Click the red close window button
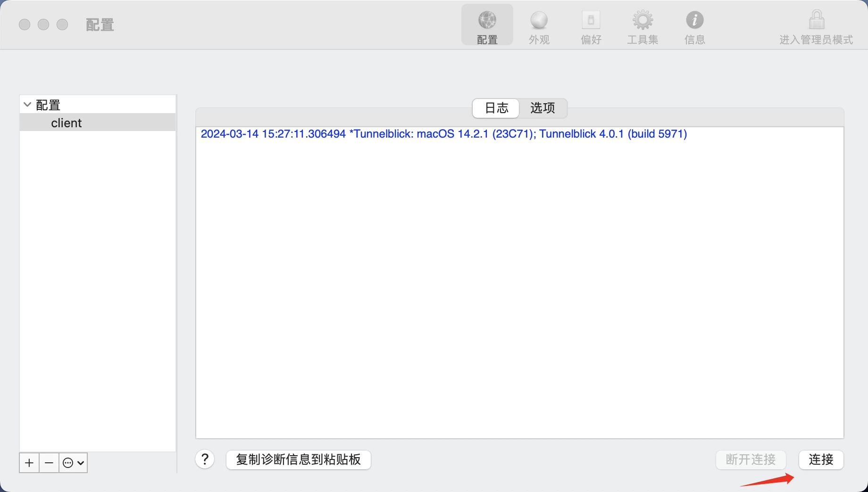 coord(25,25)
